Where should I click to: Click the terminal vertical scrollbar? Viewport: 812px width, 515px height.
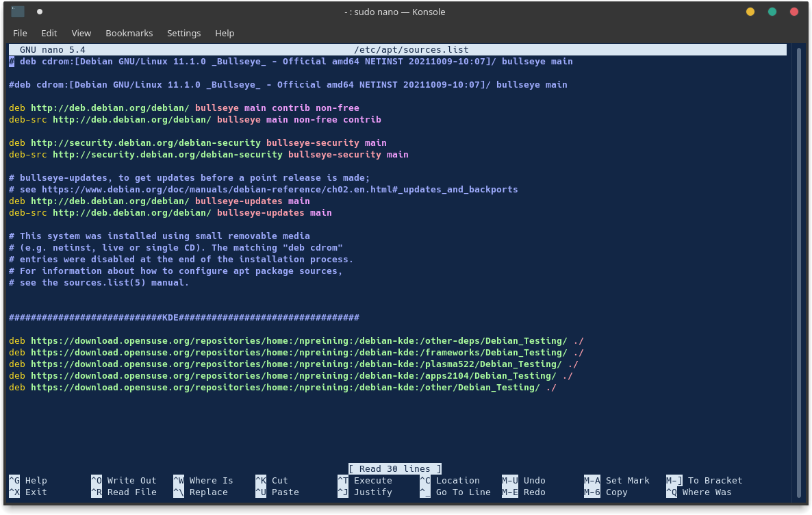click(799, 272)
